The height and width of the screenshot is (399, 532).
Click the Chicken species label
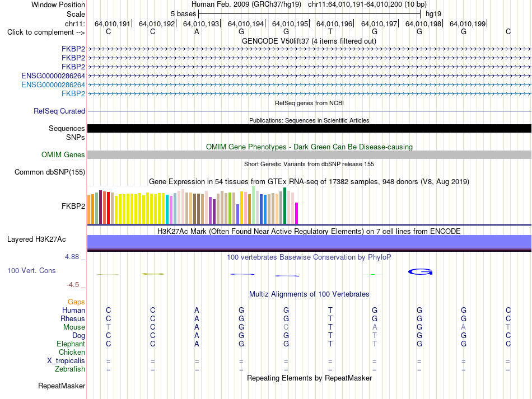point(72,352)
